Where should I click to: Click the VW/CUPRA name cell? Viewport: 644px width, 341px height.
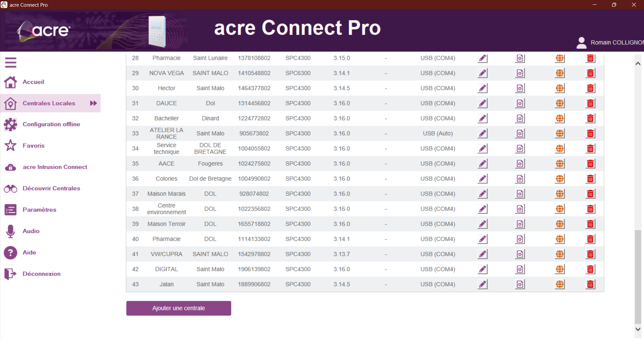point(167,254)
